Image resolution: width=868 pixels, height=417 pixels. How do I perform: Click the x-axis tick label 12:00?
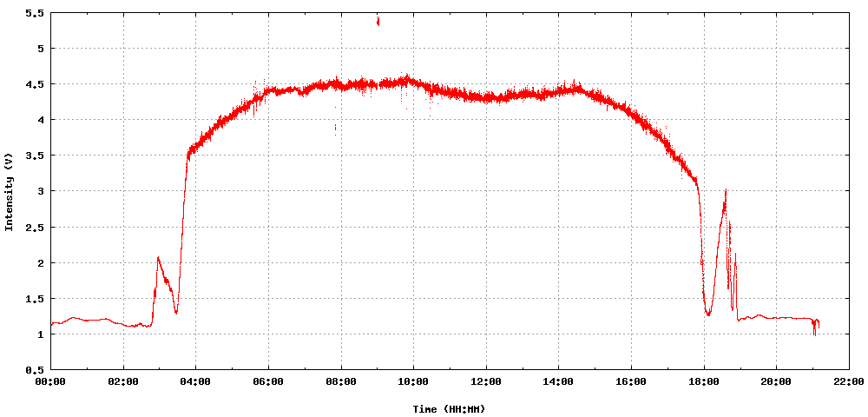tap(486, 381)
